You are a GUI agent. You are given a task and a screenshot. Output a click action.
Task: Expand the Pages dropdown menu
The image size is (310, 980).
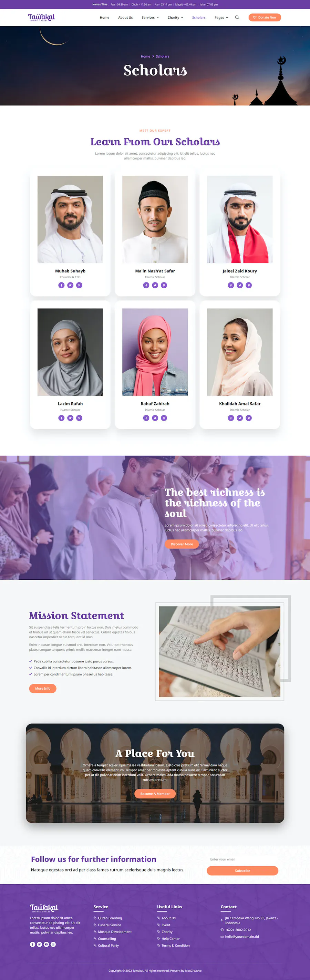(x=221, y=18)
